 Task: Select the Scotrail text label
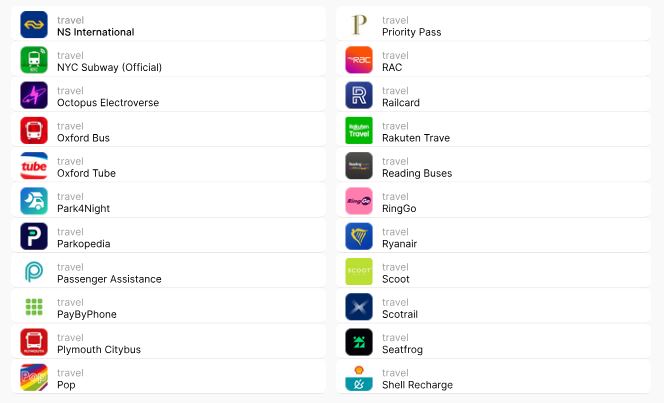[402, 314]
